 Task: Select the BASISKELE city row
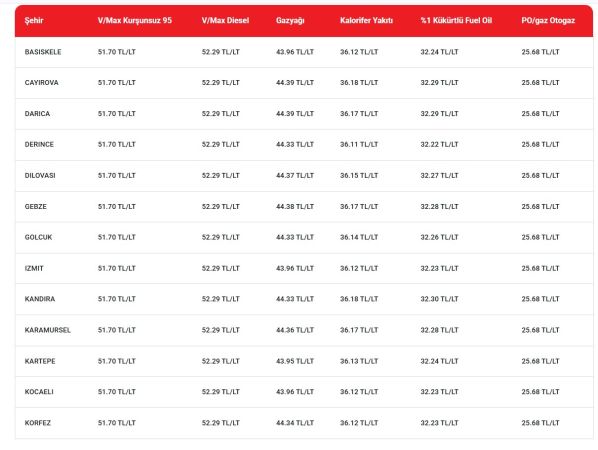(304, 52)
